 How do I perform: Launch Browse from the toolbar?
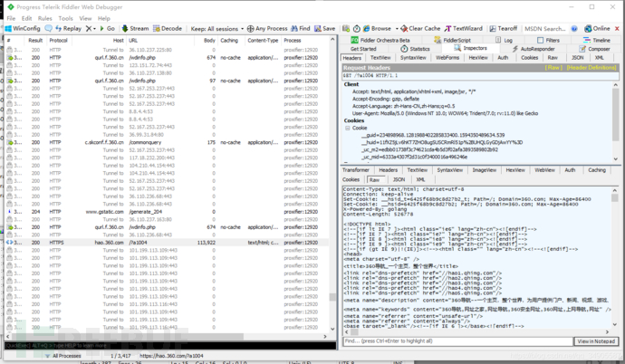[x=377, y=29]
